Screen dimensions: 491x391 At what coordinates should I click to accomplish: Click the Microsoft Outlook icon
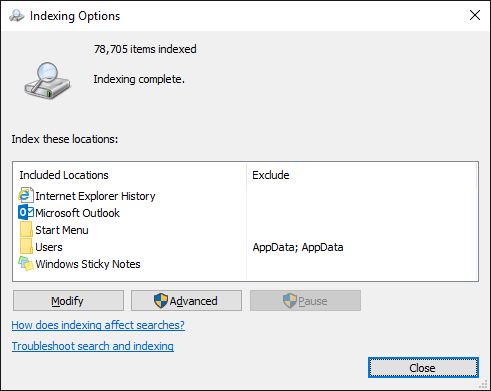26,213
